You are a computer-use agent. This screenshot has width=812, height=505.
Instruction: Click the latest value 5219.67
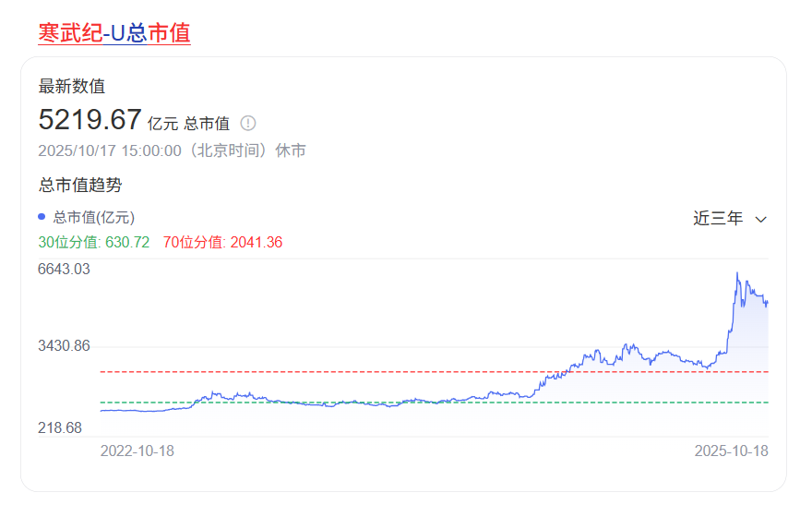click(90, 120)
